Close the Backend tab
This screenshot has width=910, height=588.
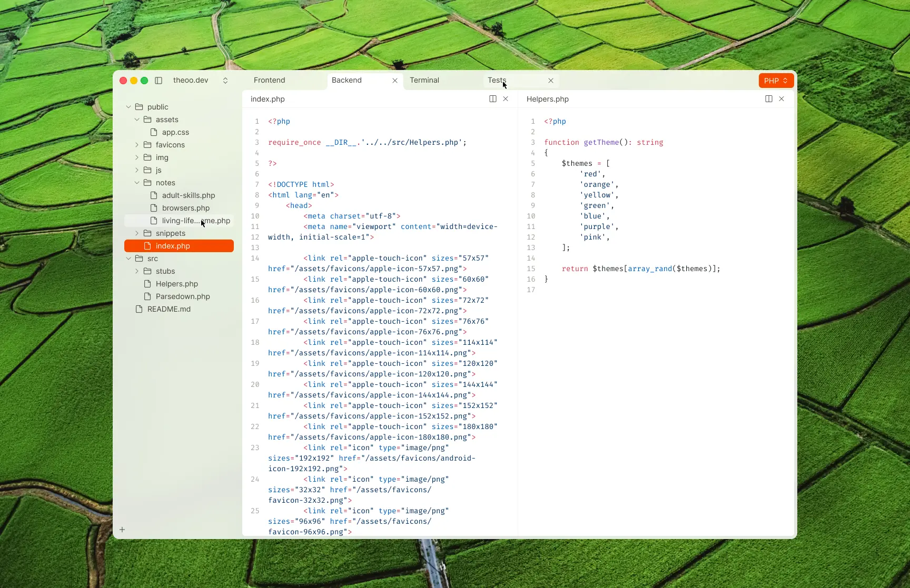click(394, 80)
